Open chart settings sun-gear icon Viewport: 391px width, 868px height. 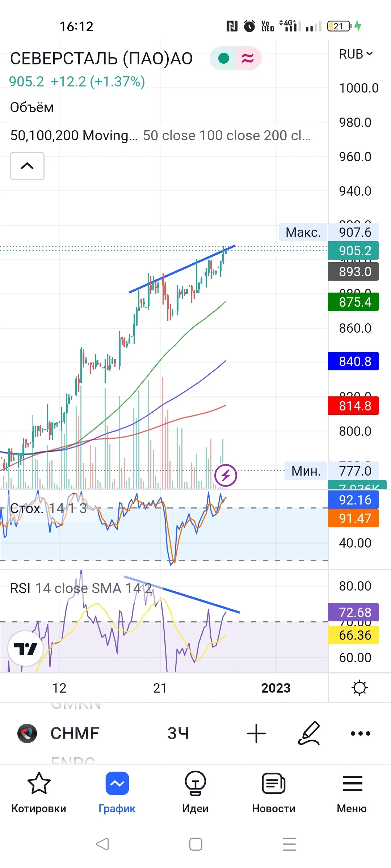360,688
